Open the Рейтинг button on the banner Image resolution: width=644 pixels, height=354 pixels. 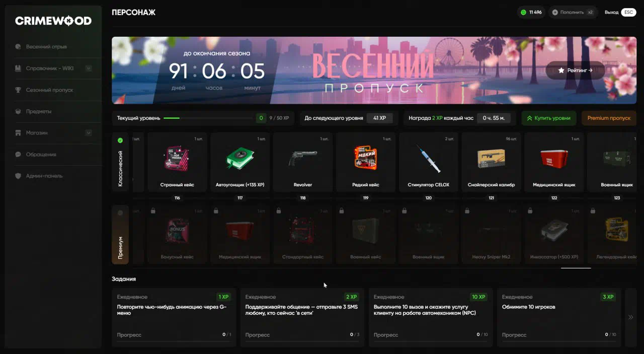[x=575, y=70]
